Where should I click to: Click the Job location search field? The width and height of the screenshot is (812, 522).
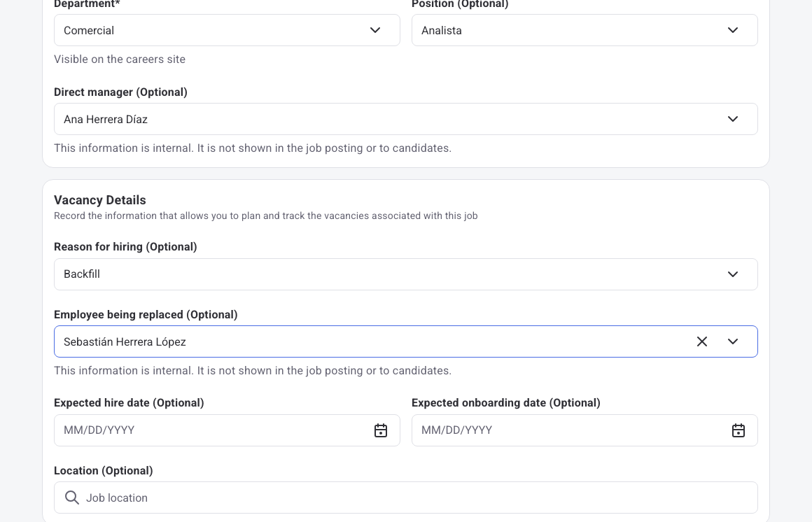(x=406, y=498)
